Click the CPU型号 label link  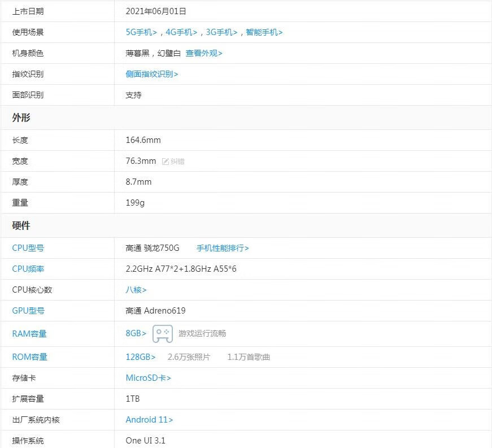click(28, 248)
